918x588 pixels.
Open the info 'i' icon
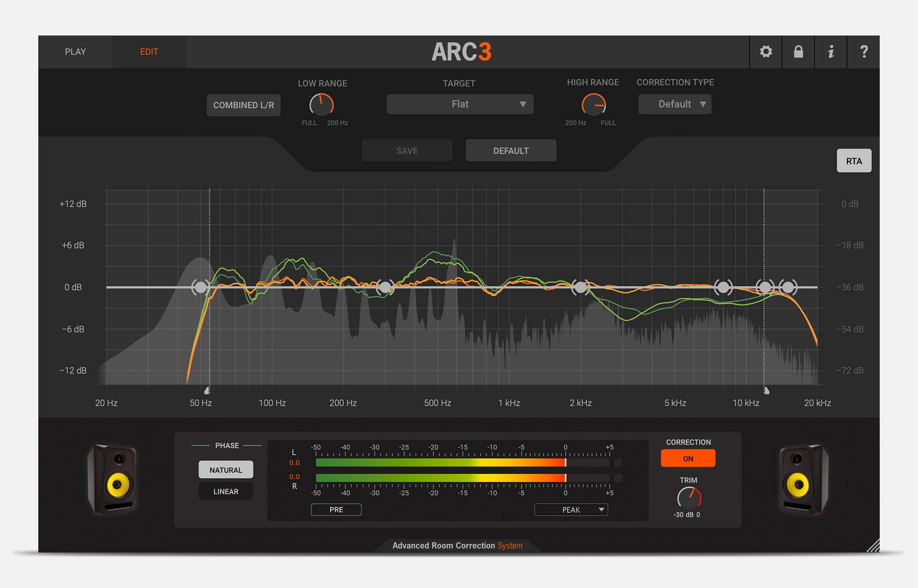(831, 52)
